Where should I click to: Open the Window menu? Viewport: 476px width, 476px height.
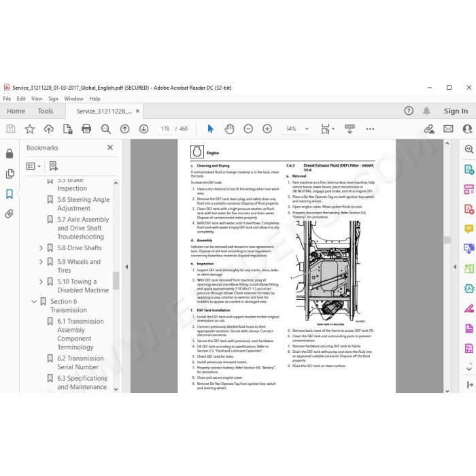point(73,99)
